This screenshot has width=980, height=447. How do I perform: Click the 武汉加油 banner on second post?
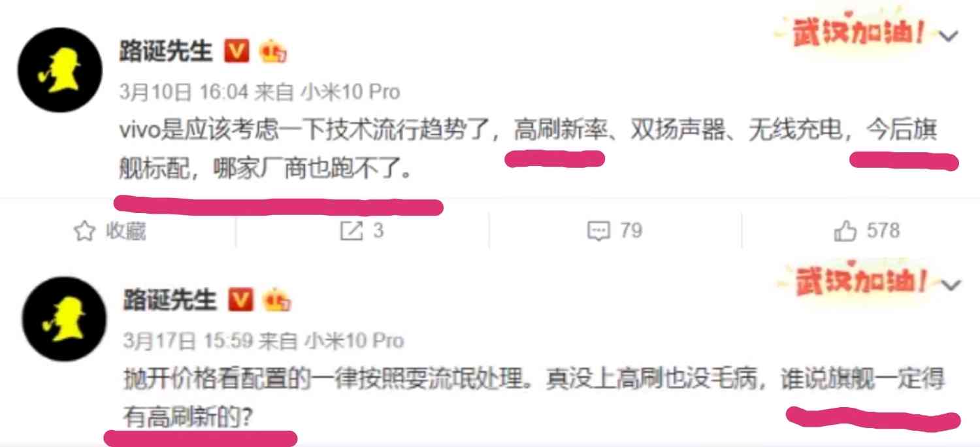click(x=860, y=281)
